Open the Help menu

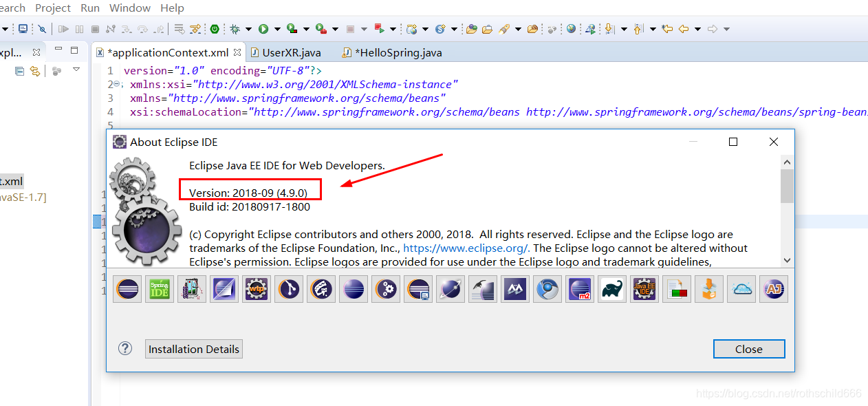[172, 8]
